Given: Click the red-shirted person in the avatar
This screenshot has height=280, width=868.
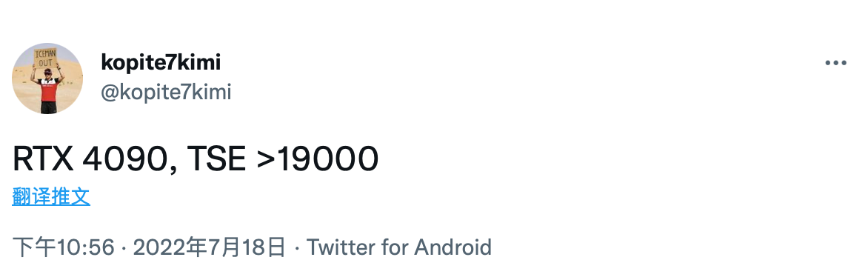Looking at the screenshot, I should 48,89.
